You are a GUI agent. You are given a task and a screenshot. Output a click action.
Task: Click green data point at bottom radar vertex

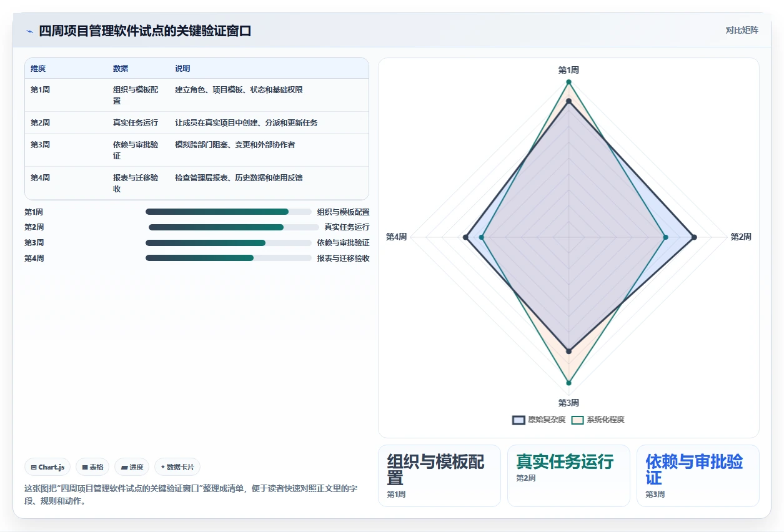click(x=568, y=383)
